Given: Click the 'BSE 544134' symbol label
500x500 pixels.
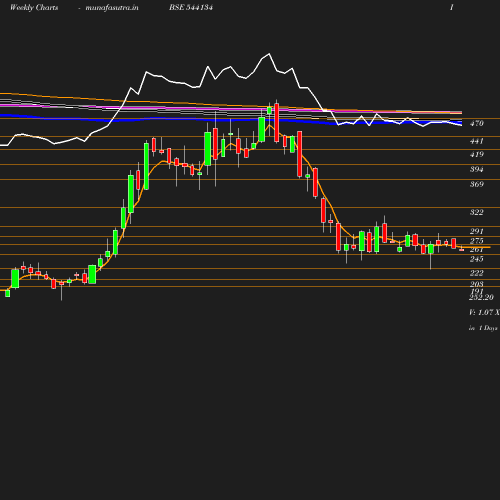Looking at the screenshot, I should (x=191, y=7).
